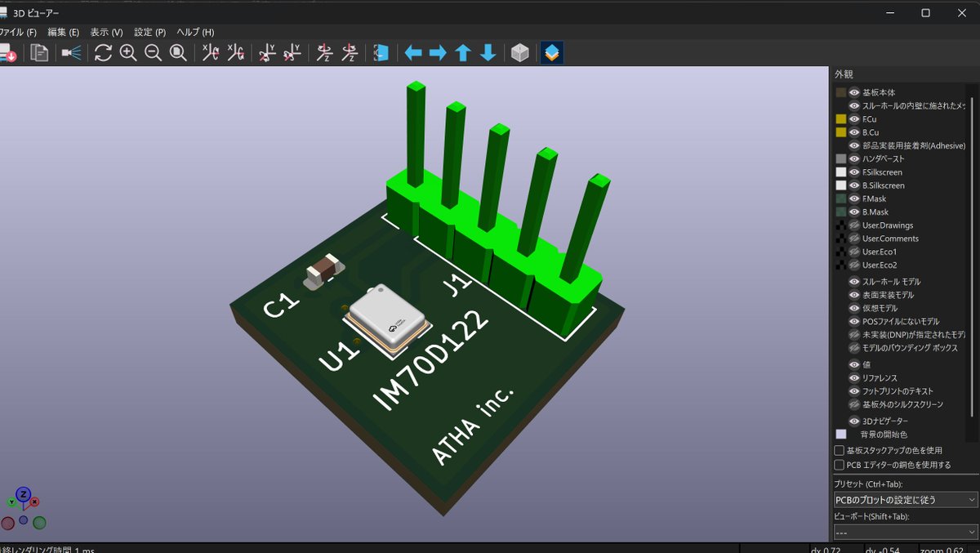The width and height of the screenshot is (980, 553).
Task: Move board right with blue arrow
Action: point(438,53)
